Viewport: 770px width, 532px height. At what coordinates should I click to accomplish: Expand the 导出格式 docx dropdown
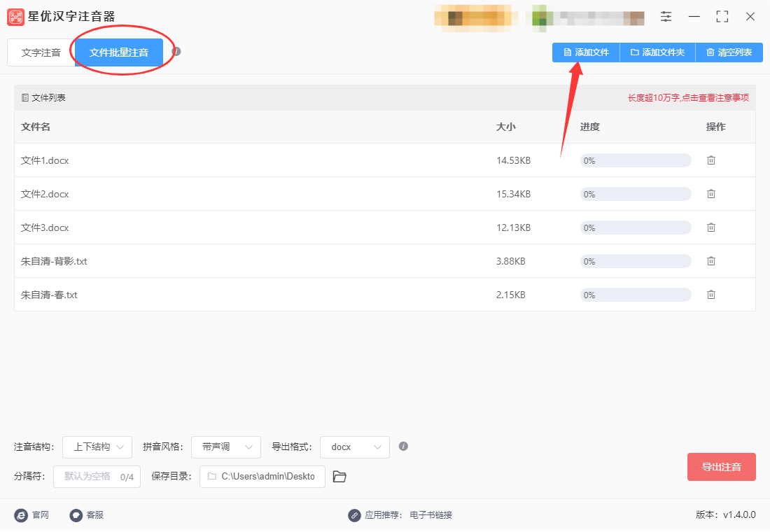click(355, 447)
